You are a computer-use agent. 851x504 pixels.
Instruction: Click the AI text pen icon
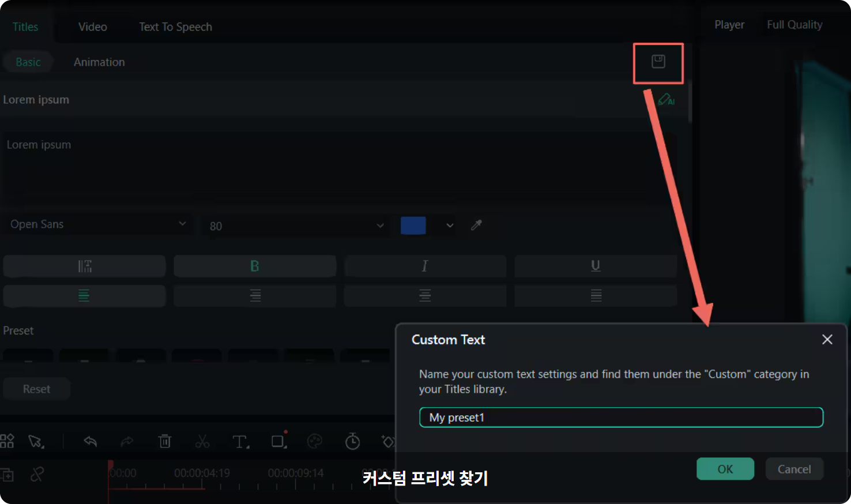click(x=666, y=100)
